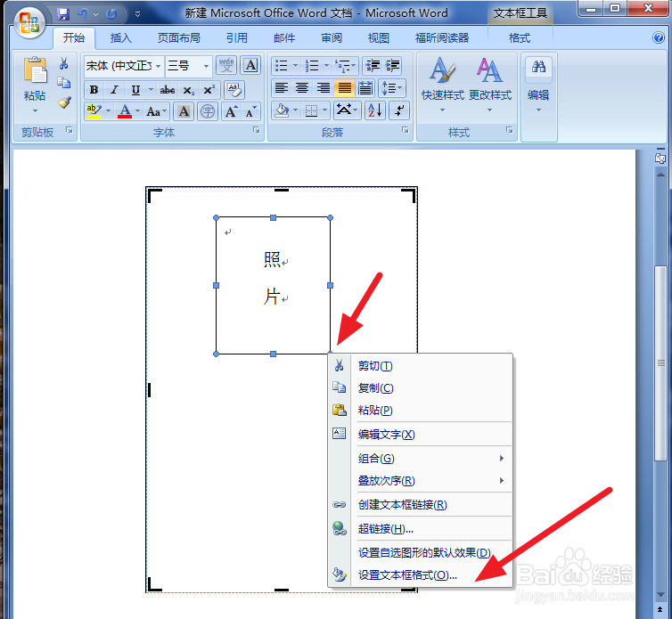Screen dimensions: 672x619
Task: Choose 剪切(T) in the context menu
Action: [x=421, y=366]
